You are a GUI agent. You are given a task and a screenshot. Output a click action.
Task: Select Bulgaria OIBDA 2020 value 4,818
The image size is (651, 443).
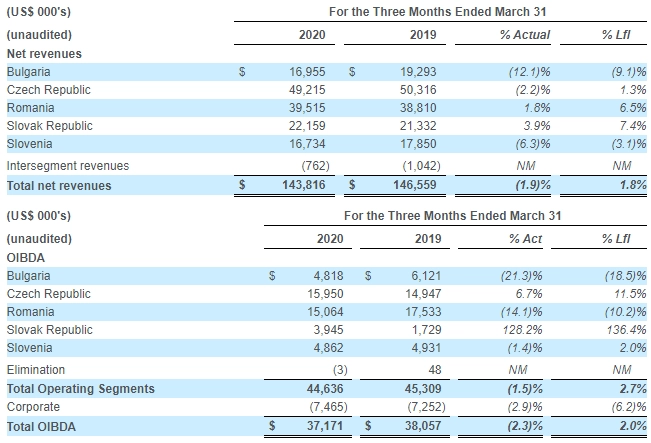326,275
